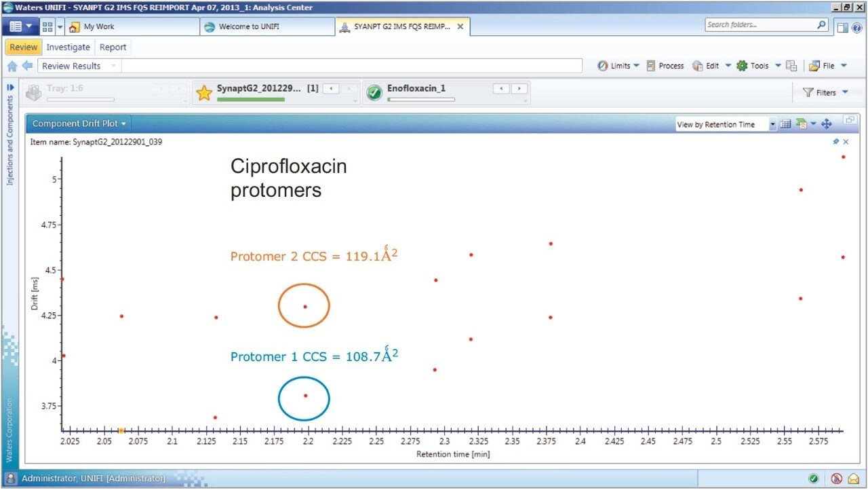Click the table view icon in plot toolbar
This screenshot has height=490, width=868.
coord(786,124)
